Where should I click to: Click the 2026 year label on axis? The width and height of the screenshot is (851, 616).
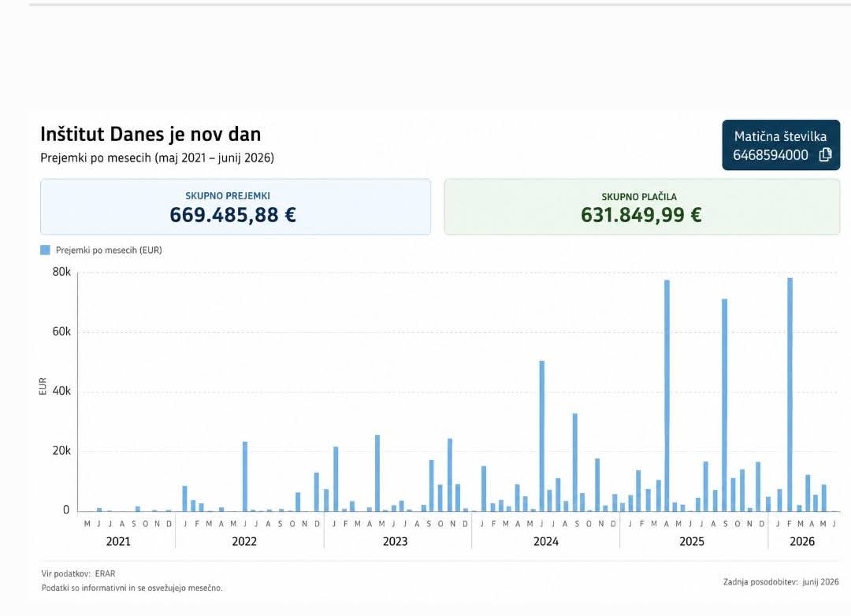[802, 542]
